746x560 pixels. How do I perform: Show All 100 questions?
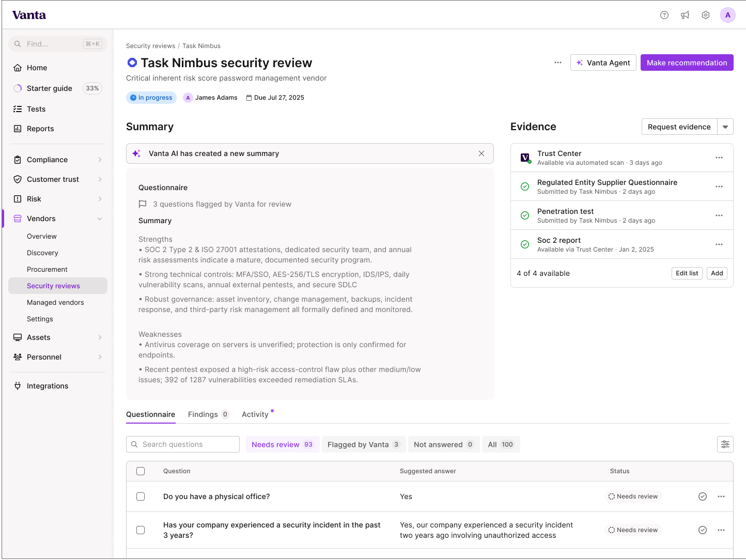pos(501,444)
